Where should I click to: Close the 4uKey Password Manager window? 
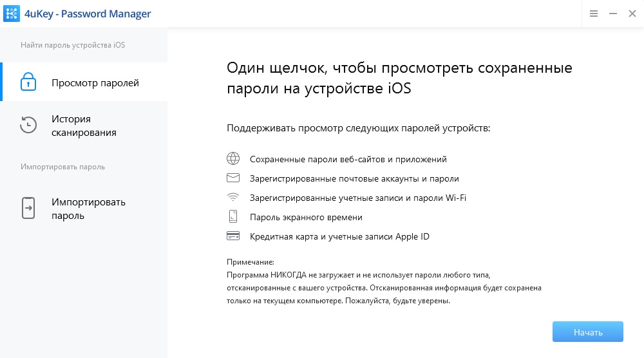click(632, 14)
